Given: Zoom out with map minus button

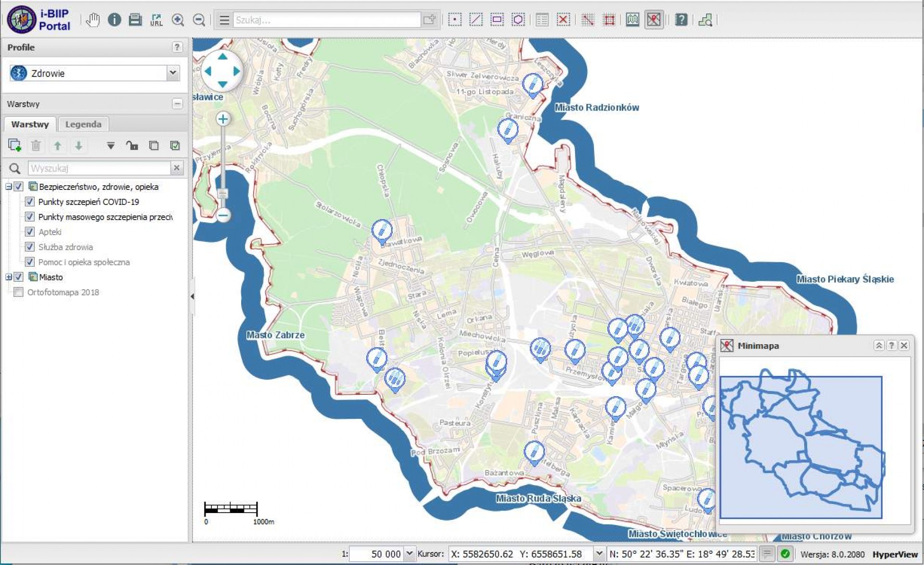Looking at the screenshot, I should click(223, 215).
